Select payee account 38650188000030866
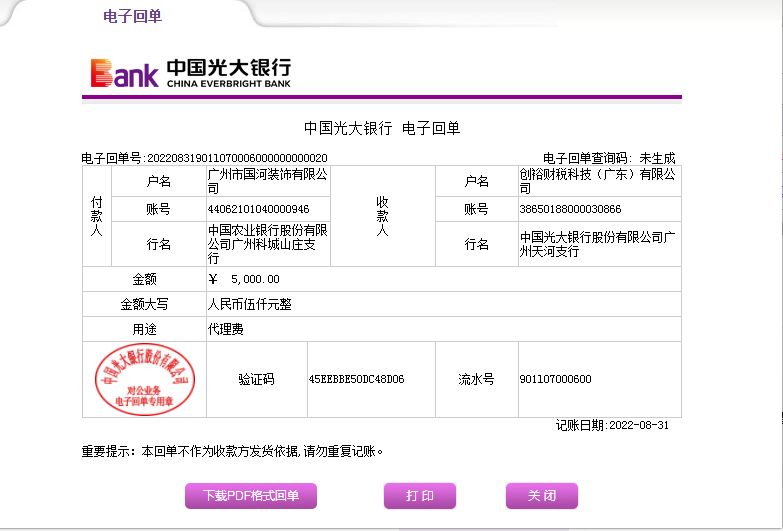The height and width of the screenshot is (531, 783). tap(570, 209)
